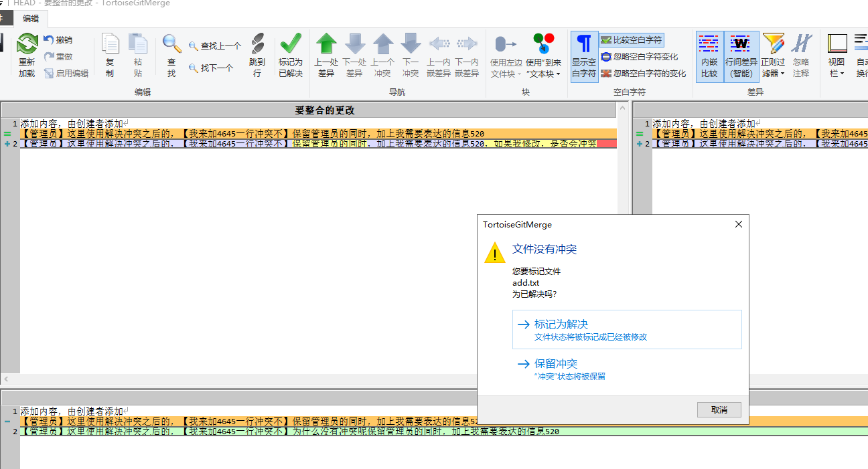This screenshot has width=868, height=469.
Task: Select 忽略空白字符变化 option
Action: 640,57
